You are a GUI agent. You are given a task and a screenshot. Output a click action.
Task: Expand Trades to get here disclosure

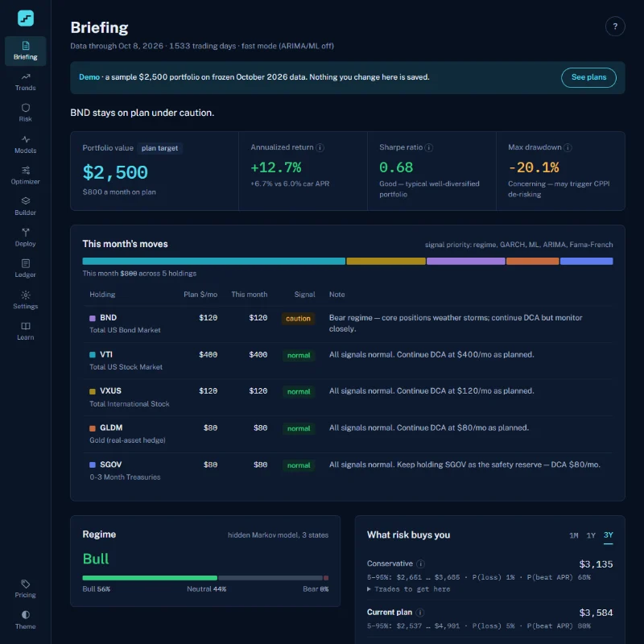pos(408,589)
